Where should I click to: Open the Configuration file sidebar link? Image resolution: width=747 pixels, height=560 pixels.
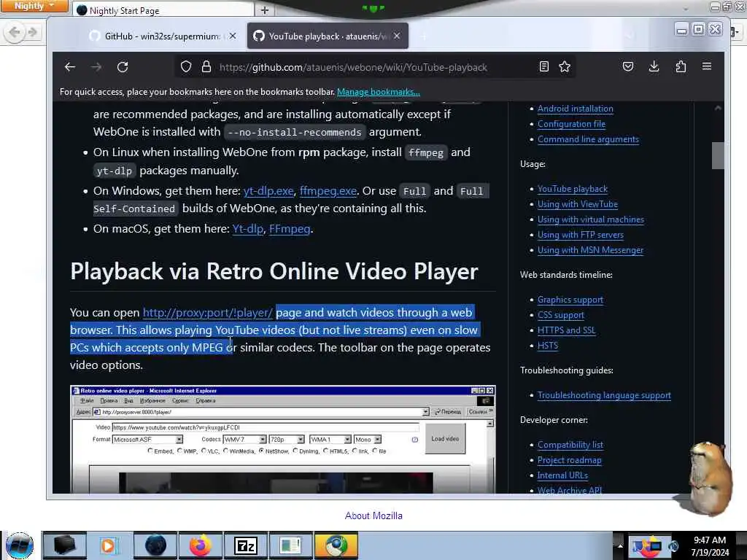coord(572,124)
